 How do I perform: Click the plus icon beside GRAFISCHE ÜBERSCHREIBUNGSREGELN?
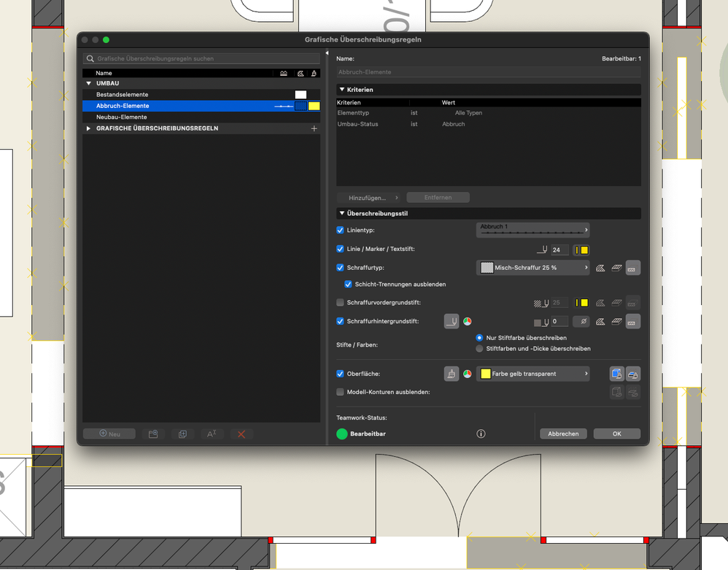[314, 128]
